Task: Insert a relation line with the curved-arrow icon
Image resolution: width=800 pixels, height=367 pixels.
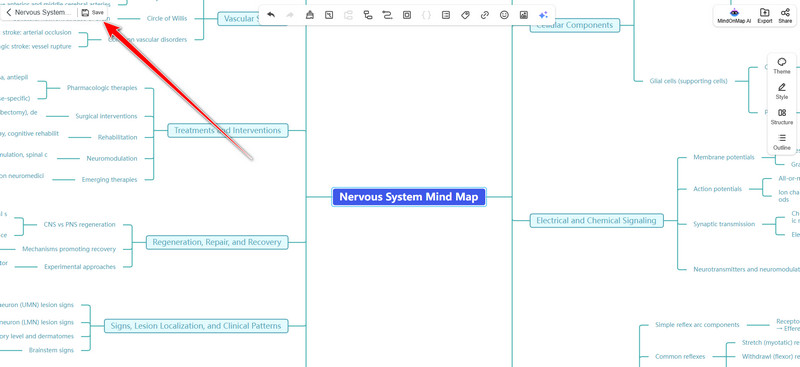Action: click(x=387, y=15)
